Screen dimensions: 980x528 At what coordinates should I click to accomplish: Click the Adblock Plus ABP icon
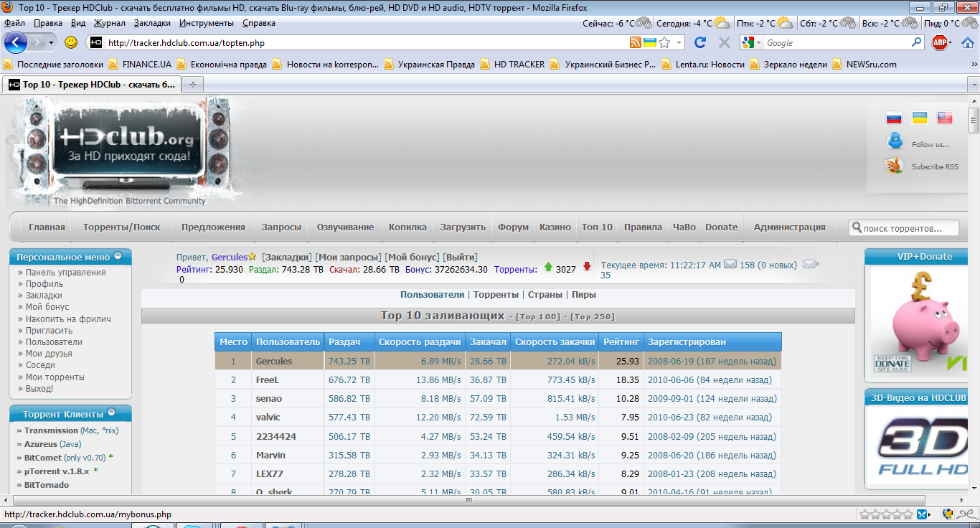pyautogui.click(x=939, y=42)
